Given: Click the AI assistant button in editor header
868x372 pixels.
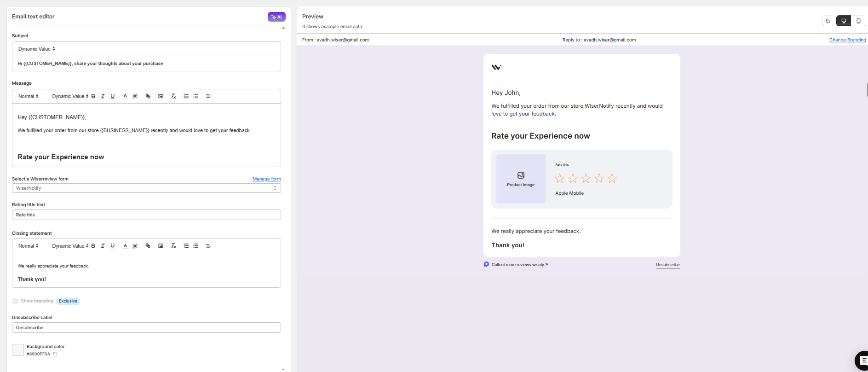Looking at the screenshot, I should tap(276, 17).
